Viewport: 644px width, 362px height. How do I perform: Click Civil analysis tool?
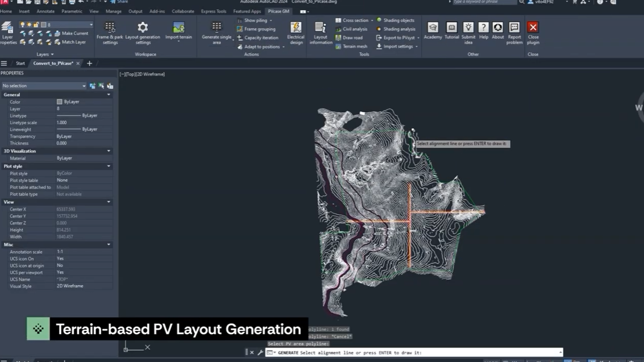pyautogui.click(x=352, y=29)
